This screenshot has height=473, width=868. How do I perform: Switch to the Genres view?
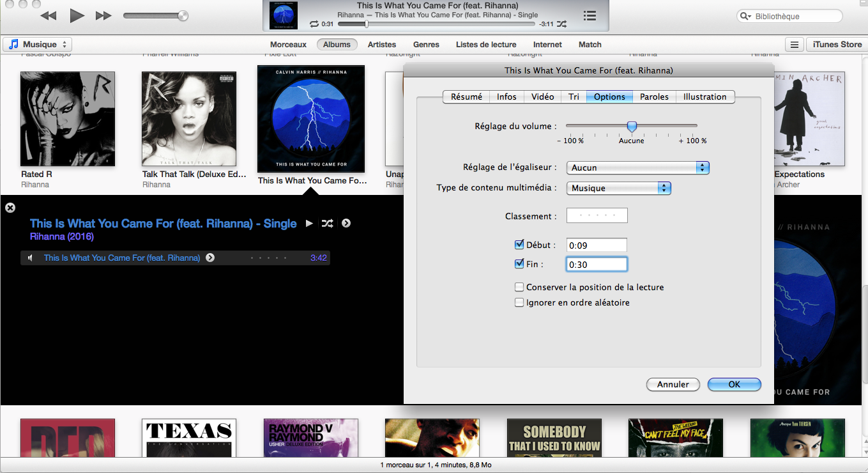(426, 45)
